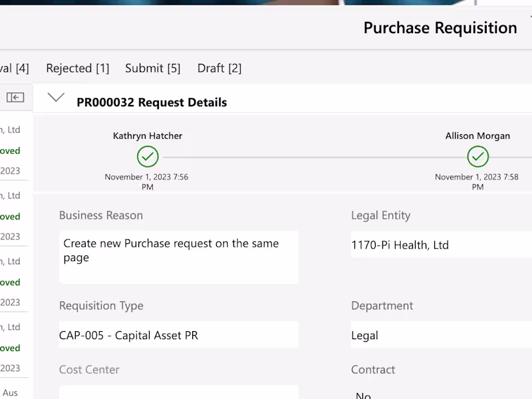532x399 pixels.
Task: Click the empty Cost Center field
Action: (178, 392)
